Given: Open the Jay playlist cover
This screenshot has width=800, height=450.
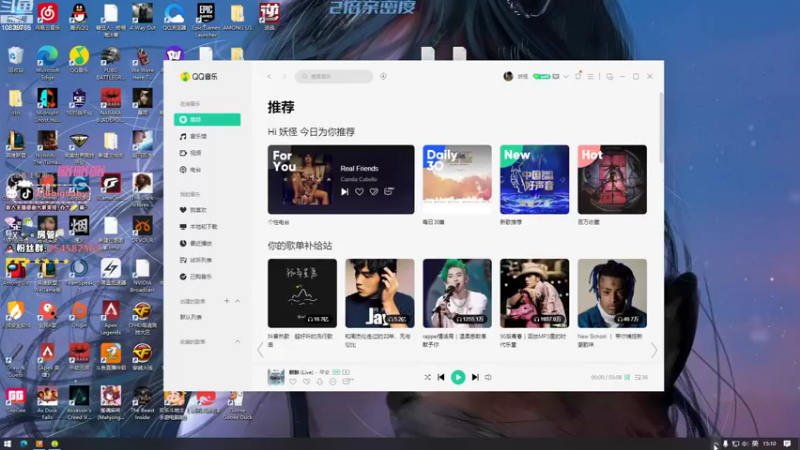Looking at the screenshot, I should pyautogui.click(x=380, y=293).
